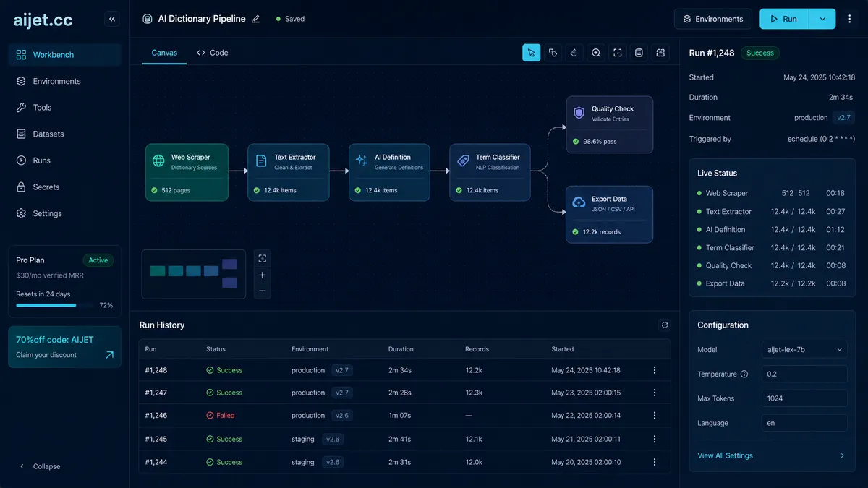Expand the Run button dropdown arrow
Screen dimensions: 868x488
(822, 19)
